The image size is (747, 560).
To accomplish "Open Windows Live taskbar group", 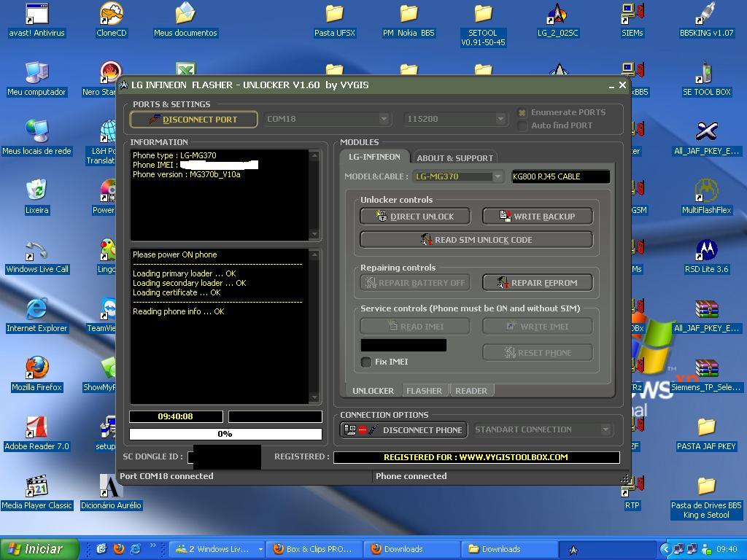I will tap(218, 549).
